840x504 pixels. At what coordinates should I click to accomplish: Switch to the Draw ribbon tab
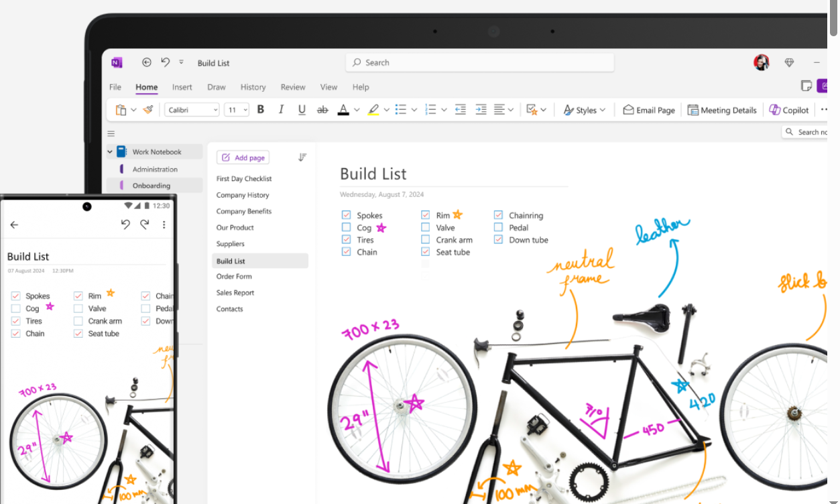click(216, 87)
